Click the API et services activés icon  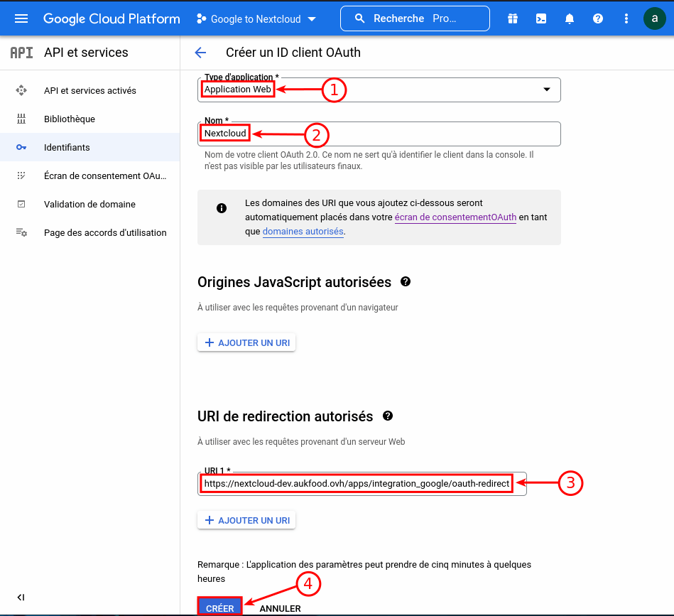point(21,90)
